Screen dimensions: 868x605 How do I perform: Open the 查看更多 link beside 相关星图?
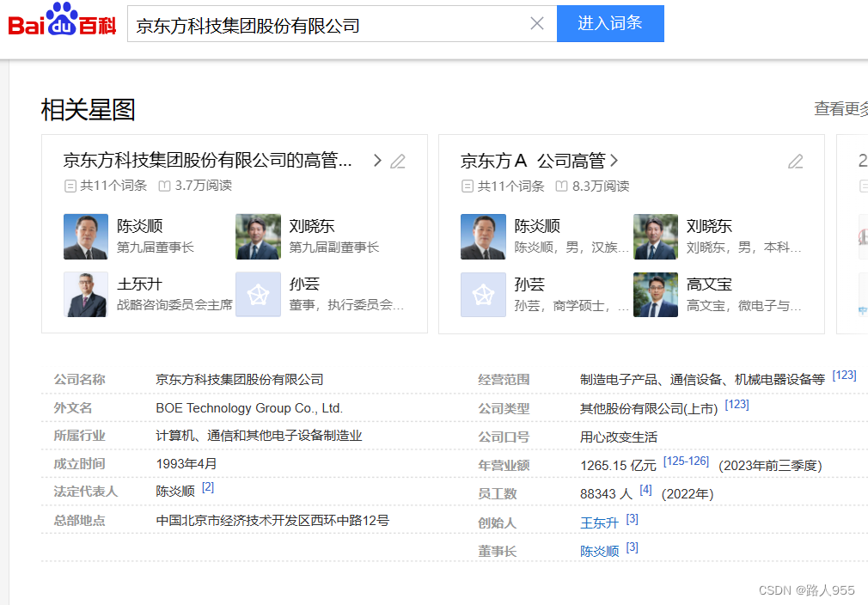(840, 108)
